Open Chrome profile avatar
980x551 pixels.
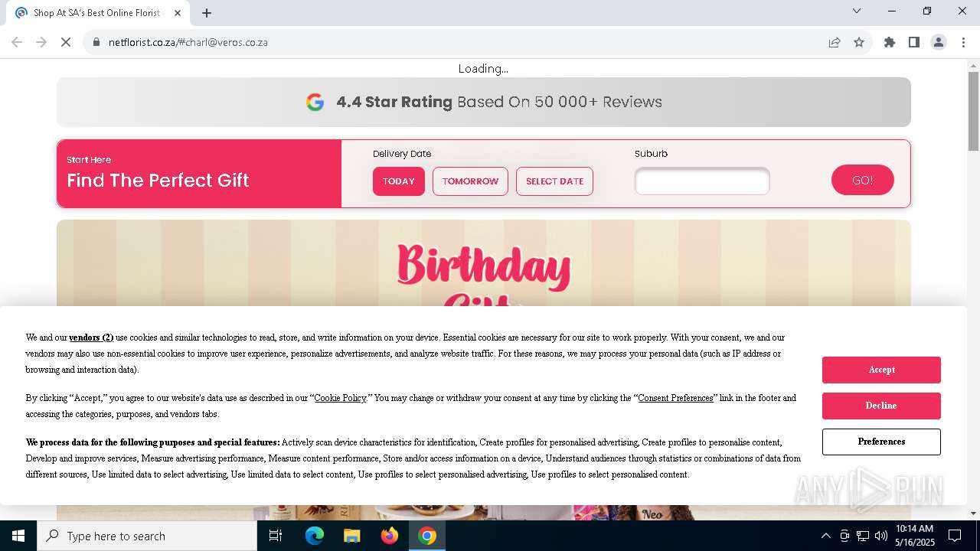coord(939,42)
